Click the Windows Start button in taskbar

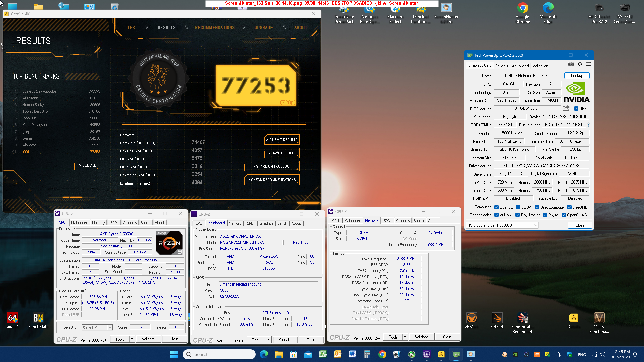174,354
